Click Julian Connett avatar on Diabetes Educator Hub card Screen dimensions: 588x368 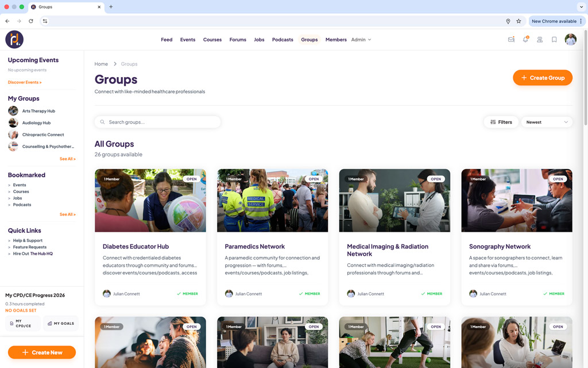(106, 294)
